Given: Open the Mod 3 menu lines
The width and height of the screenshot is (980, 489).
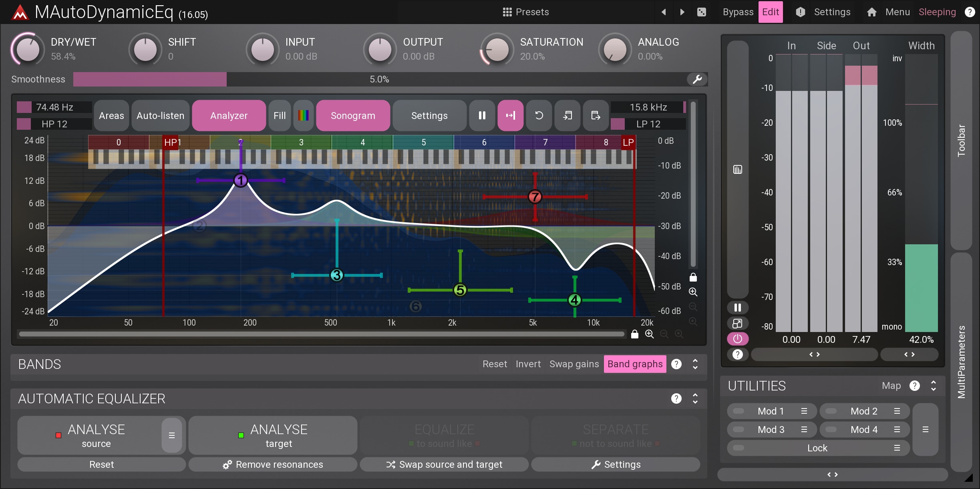Looking at the screenshot, I should coord(804,430).
